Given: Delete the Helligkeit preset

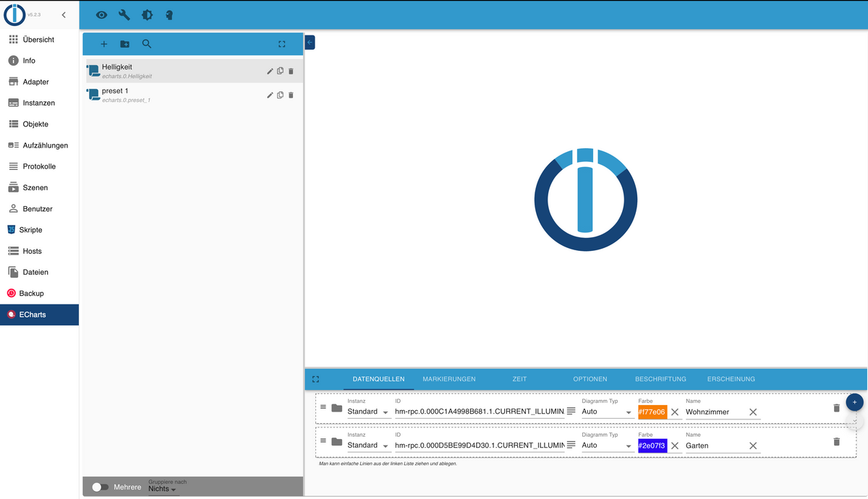Looking at the screenshot, I should pyautogui.click(x=291, y=71).
